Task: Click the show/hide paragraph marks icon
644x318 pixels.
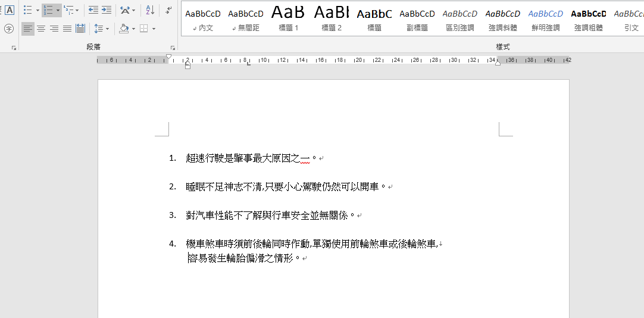Action: coord(169,10)
